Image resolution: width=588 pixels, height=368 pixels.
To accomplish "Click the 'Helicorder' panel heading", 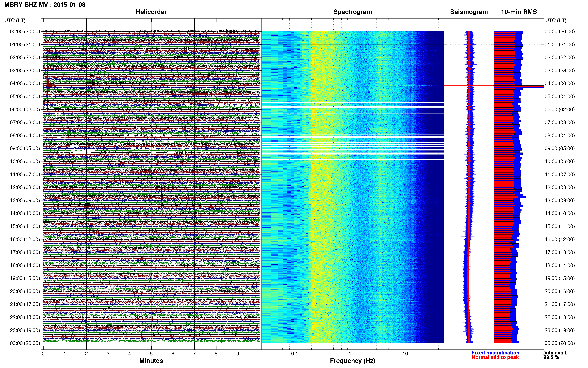I will pos(151,12).
